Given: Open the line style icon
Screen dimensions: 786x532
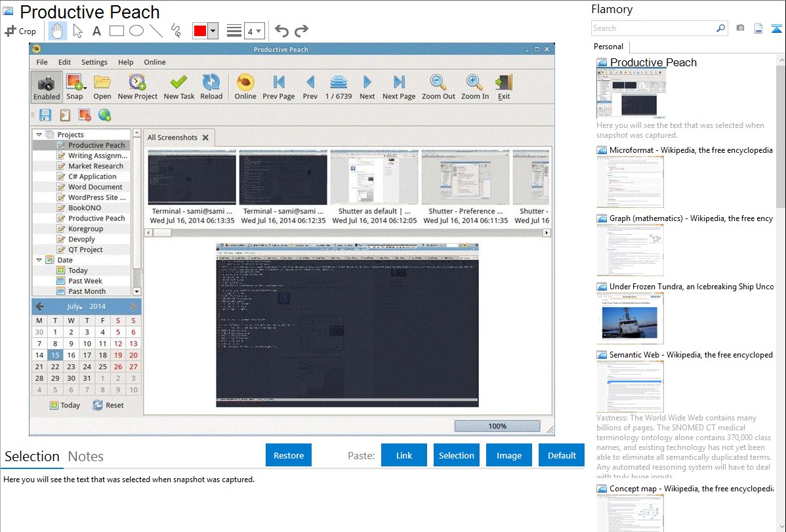Looking at the screenshot, I should point(234,31).
